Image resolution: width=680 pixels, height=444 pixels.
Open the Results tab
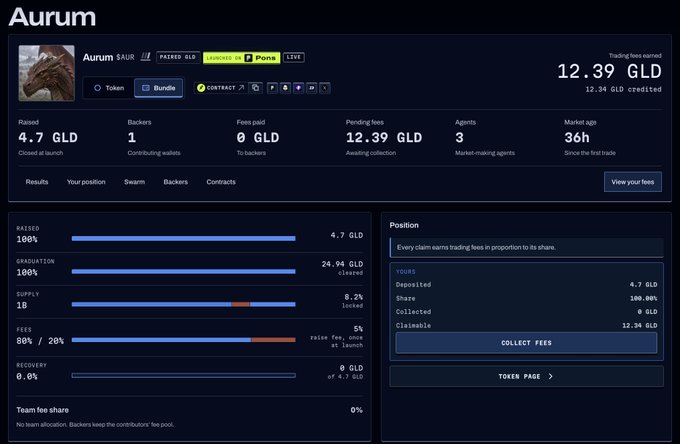pyautogui.click(x=37, y=182)
